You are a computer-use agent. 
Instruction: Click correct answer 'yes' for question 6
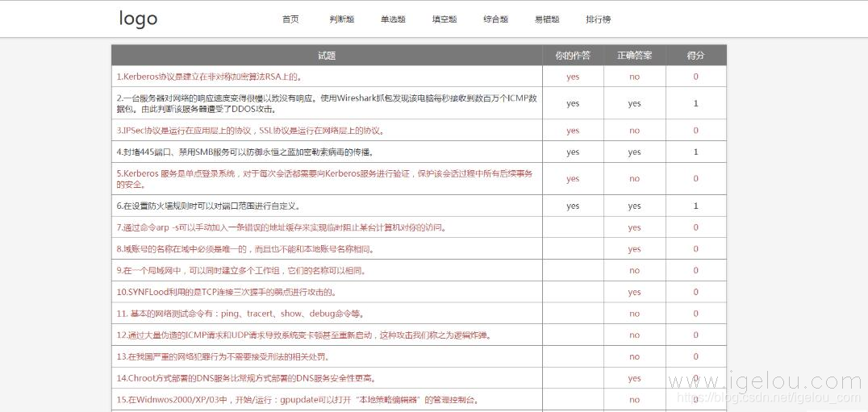tap(634, 206)
